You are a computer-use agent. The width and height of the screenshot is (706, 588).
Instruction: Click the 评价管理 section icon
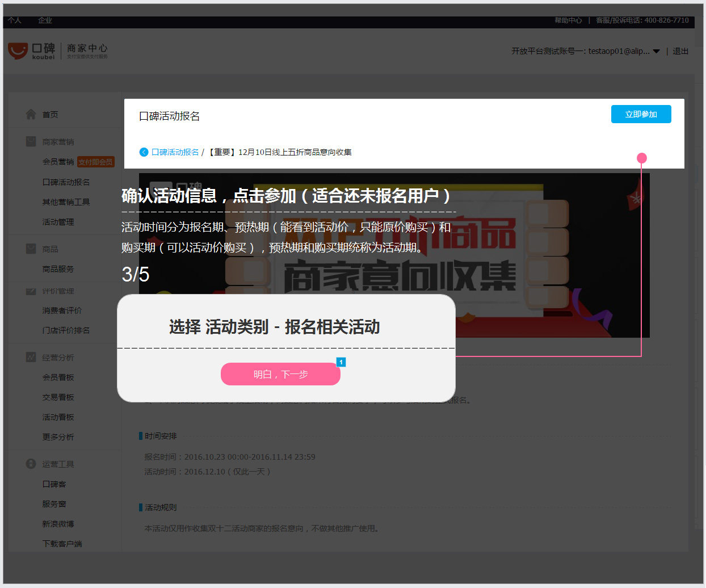tap(31, 291)
